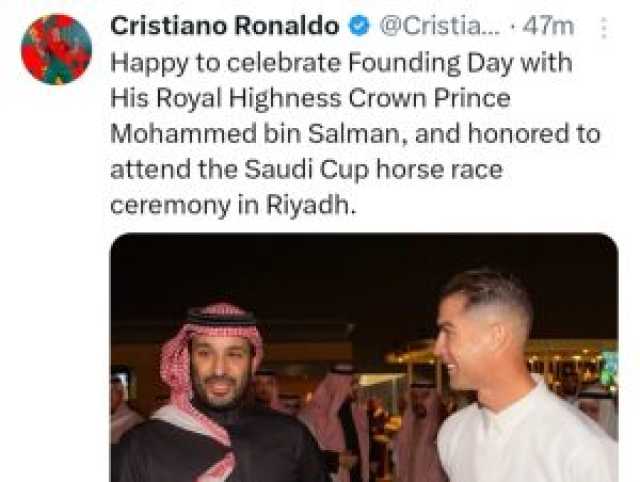The width and height of the screenshot is (640, 482).
Task: Click the word 'honored' in the tweet
Action: coord(518,134)
